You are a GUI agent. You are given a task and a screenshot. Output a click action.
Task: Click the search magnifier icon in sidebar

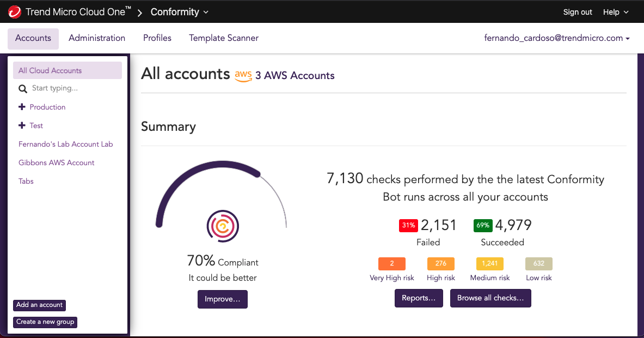point(22,89)
